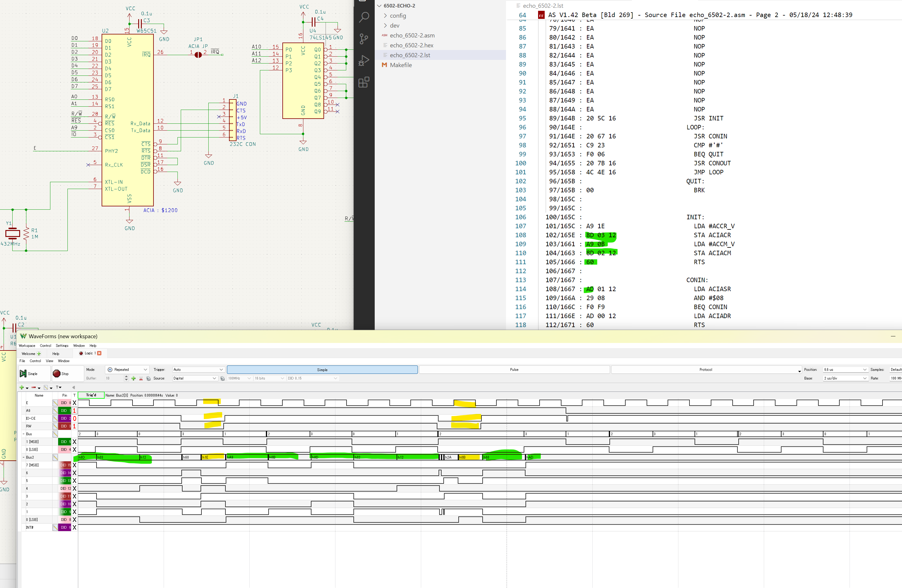Toggle trigger X for DIO 12 row

75,489
